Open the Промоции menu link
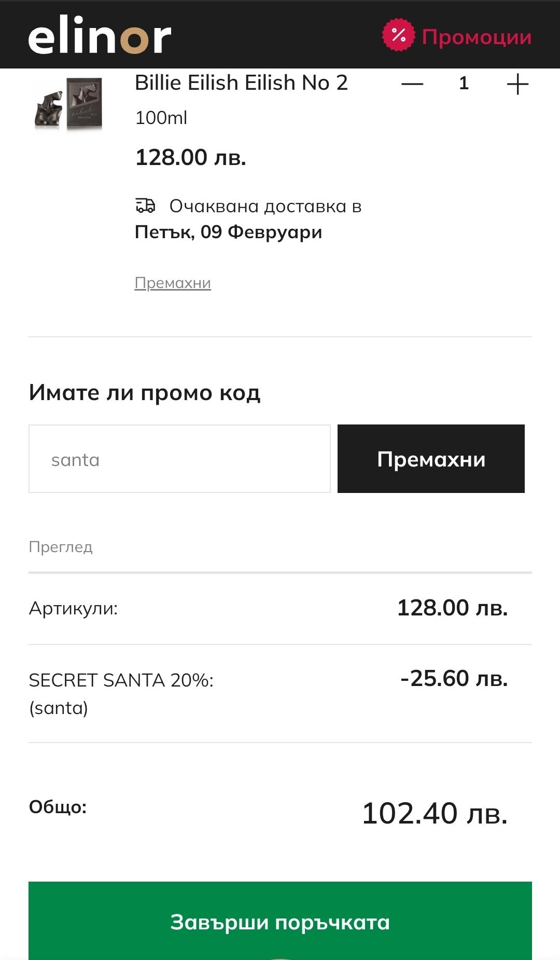This screenshot has height=960, width=560. [477, 37]
